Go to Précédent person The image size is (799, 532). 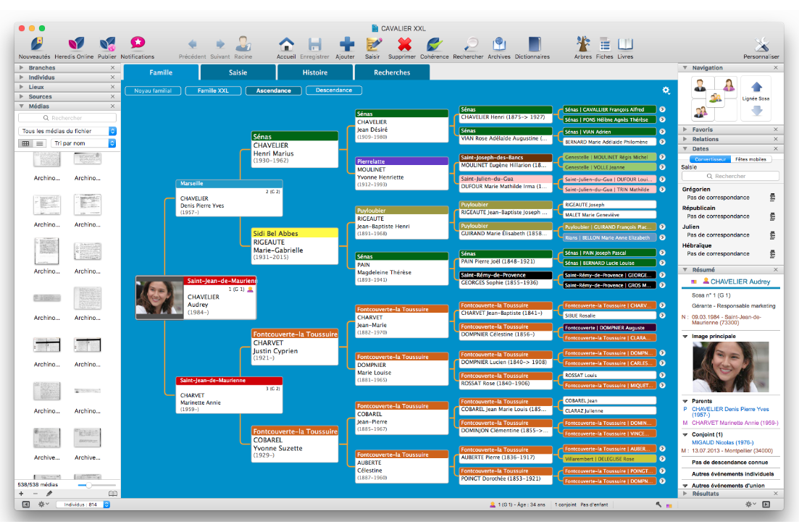[193, 48]
